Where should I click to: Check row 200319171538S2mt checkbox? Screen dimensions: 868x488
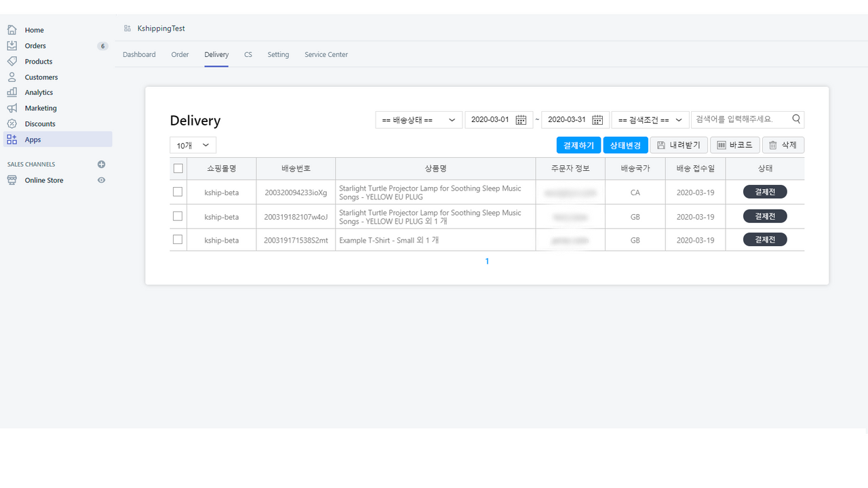point(178,239)
